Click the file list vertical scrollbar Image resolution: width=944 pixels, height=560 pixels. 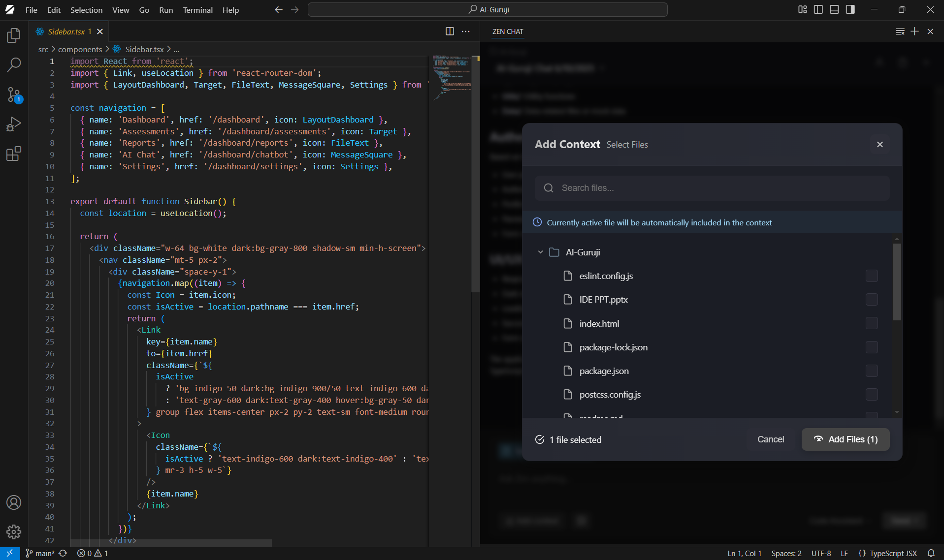(x=897, y=282)
